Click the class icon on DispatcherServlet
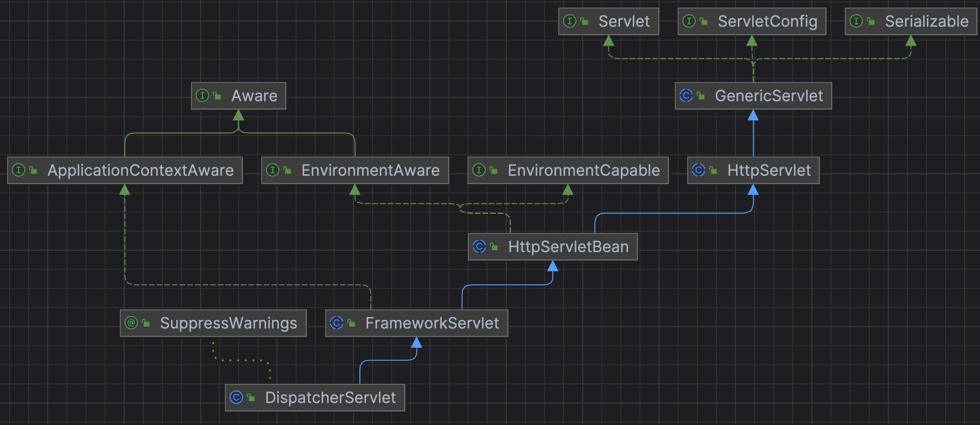This screenshot has width=980, height=425. (x=236, y=397)
